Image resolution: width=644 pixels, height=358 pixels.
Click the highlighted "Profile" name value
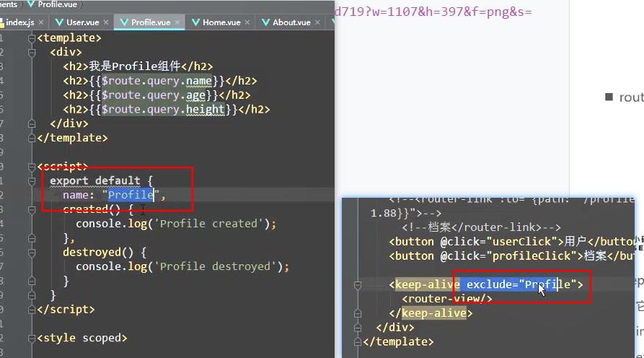point(131,195)
